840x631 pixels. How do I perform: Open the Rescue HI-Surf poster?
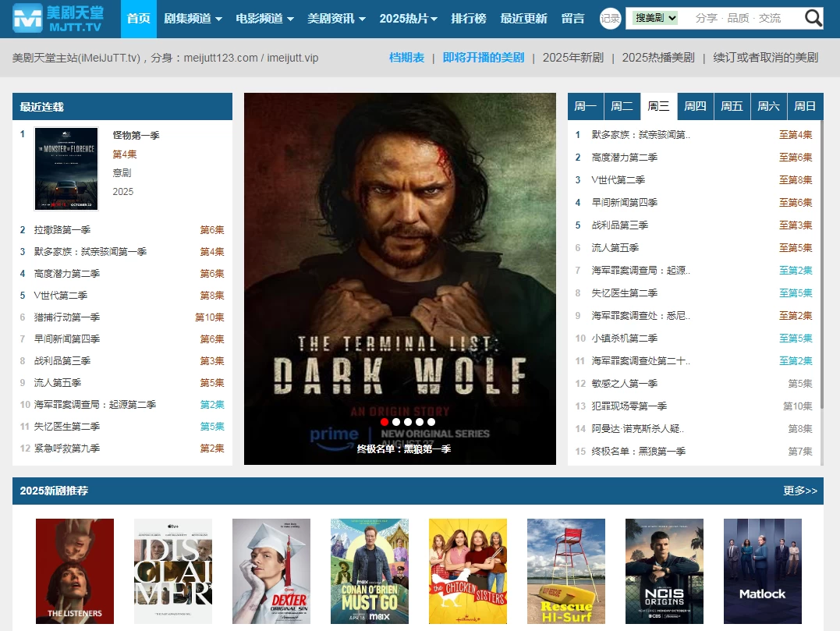566,571
